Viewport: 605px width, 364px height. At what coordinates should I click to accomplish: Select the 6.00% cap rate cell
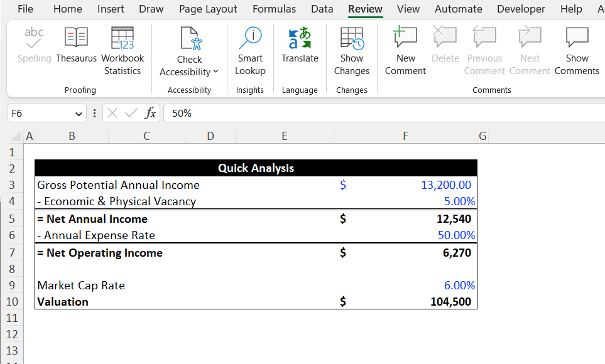405,286
